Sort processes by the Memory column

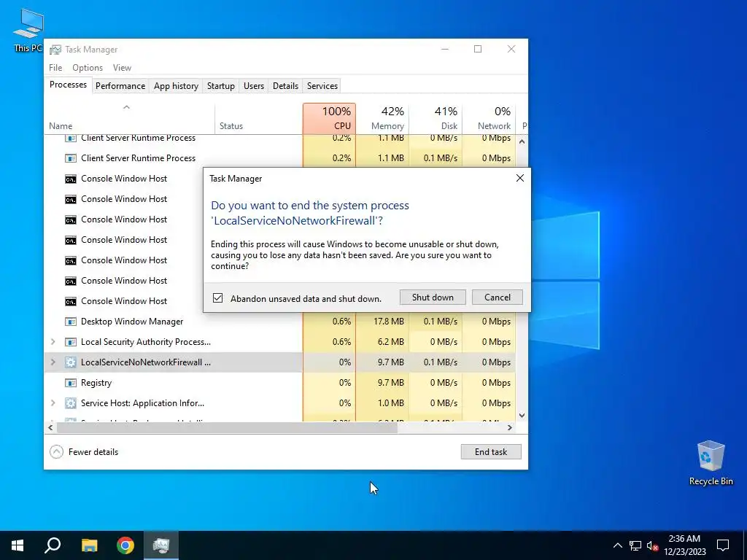382,119
